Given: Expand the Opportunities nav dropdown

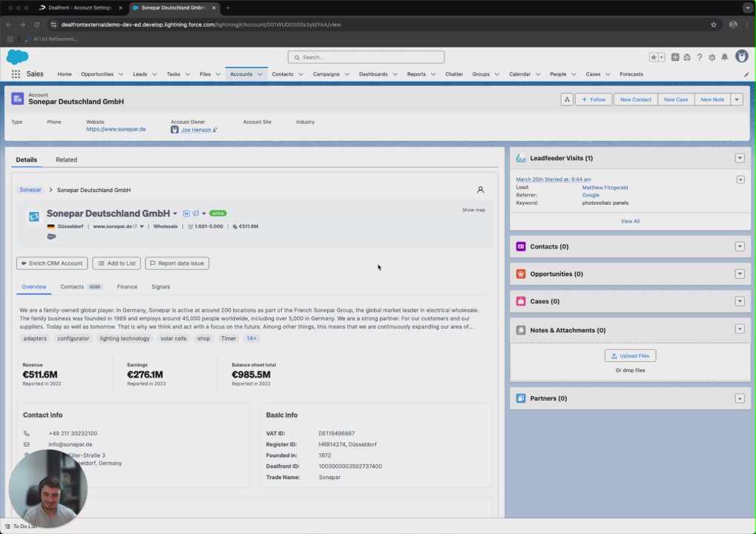Looking at the screenshot, I should click(121, 74).
